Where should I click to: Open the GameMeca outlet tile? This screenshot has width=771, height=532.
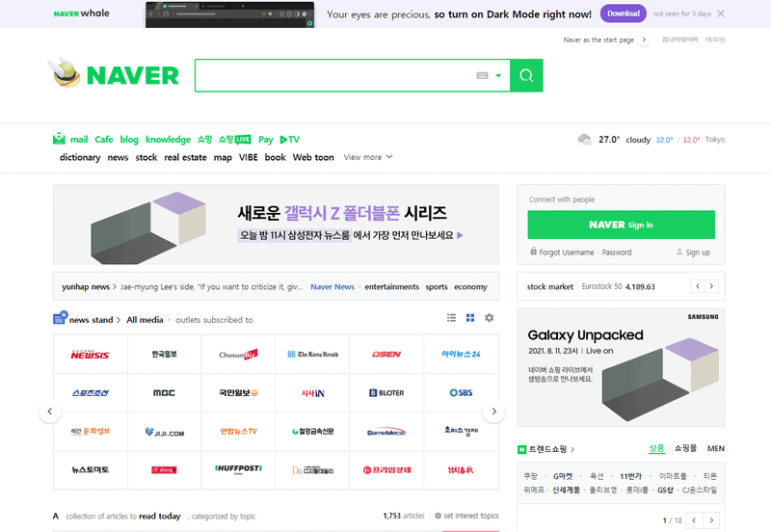[x=386, y=432]
